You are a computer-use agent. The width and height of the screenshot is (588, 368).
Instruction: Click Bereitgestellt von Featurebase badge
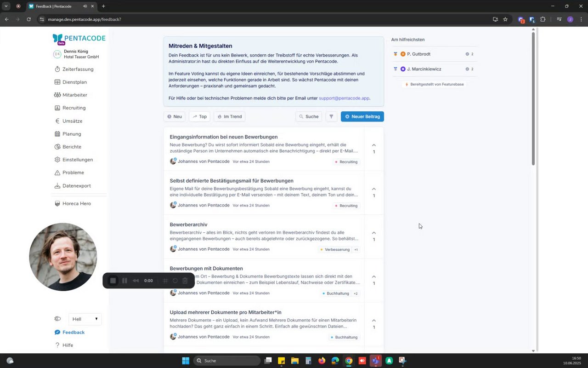tap(434, 85)
